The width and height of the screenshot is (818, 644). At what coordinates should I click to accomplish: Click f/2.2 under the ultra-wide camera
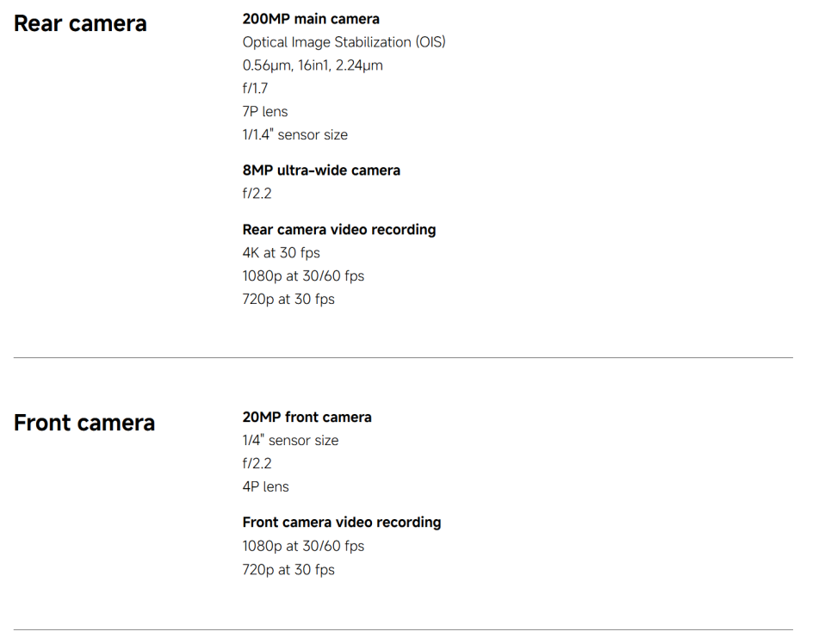(x=257, y=194)
